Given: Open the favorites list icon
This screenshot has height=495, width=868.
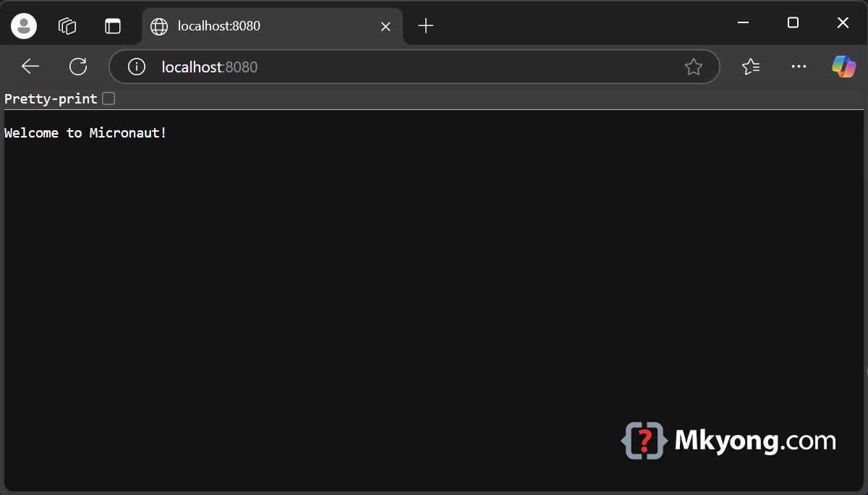Looking at the screenshot, I should (750, 66).
